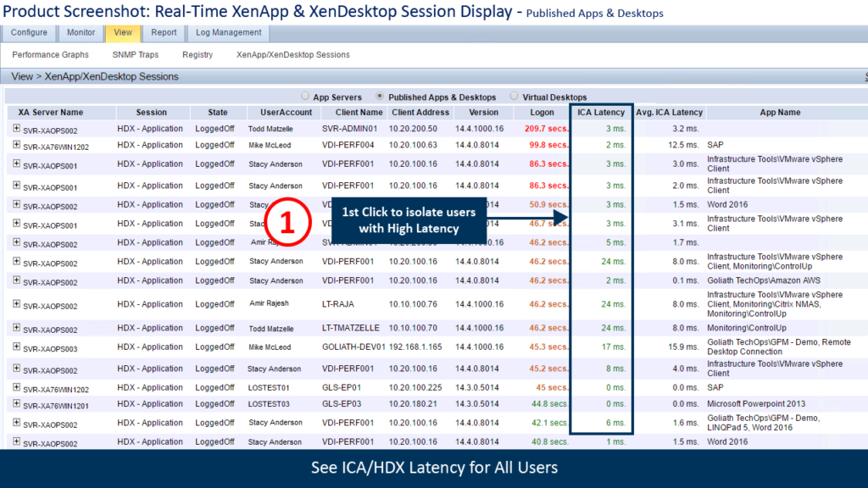Switch to the Configure tab
This screenshot has height=488, width=868.
[28, 33]
